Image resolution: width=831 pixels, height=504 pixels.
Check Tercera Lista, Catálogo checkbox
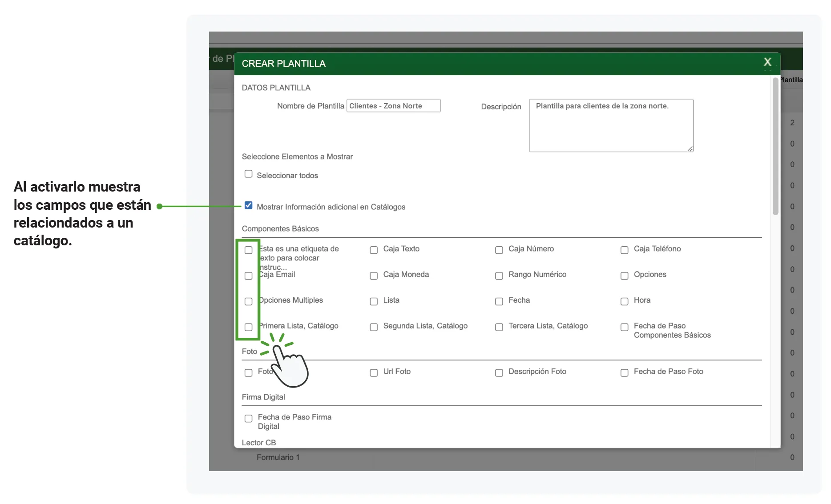499,327
